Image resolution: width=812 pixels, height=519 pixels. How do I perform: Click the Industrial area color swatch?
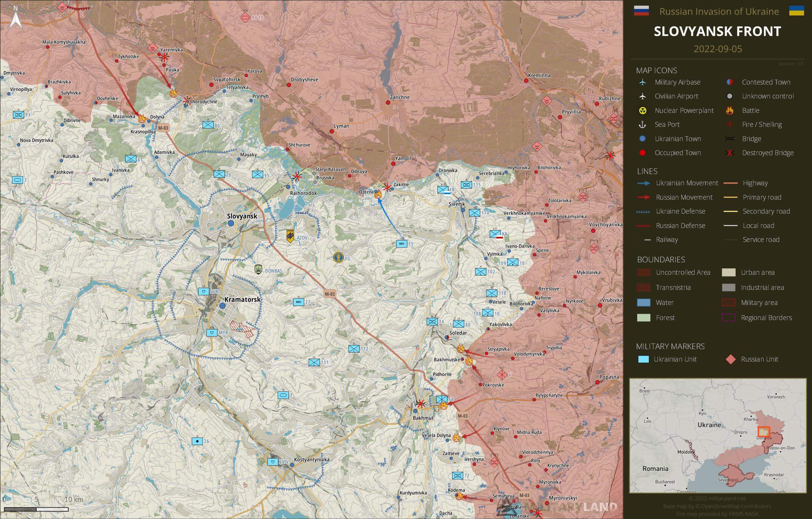tap(729, 288)
